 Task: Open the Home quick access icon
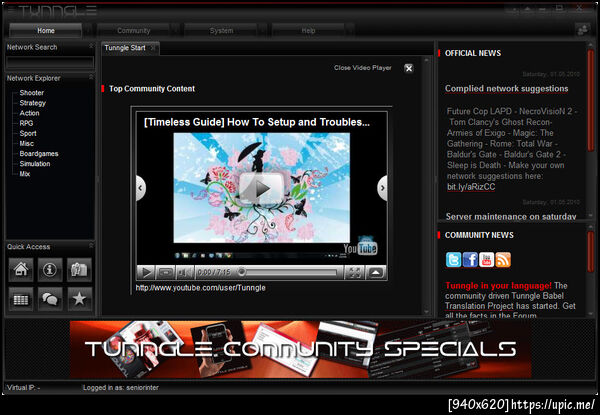21,270
